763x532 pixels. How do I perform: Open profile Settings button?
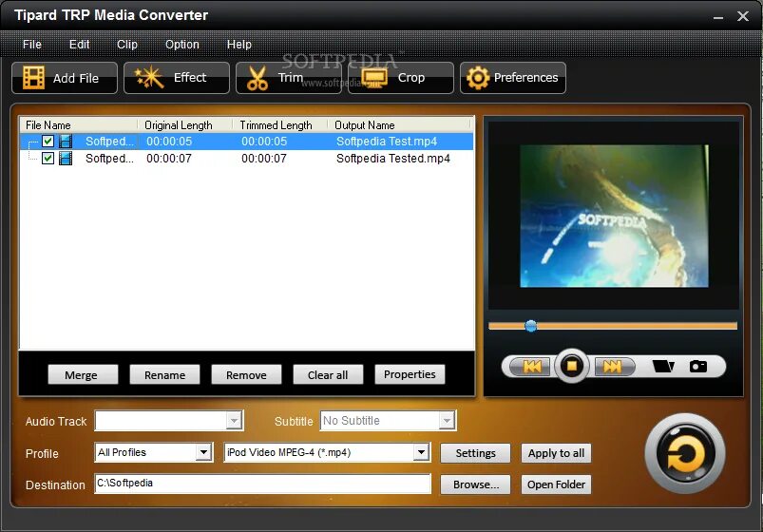coord(475,453)
